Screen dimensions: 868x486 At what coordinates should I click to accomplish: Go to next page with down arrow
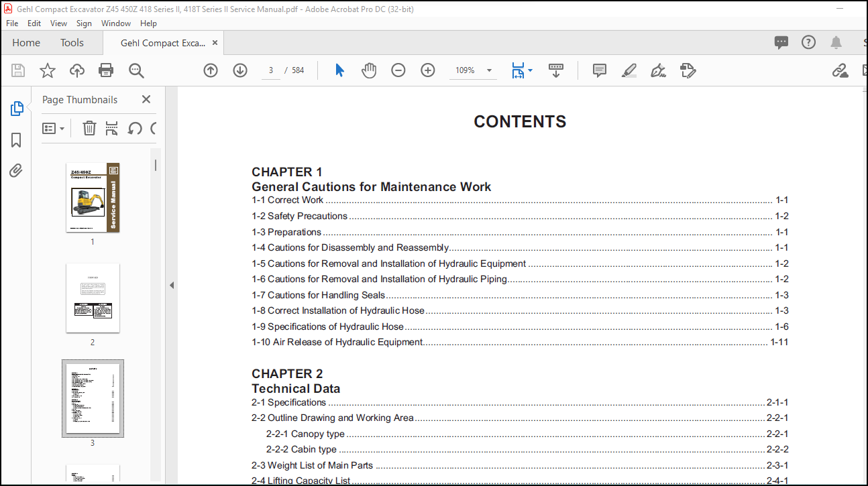240,70
